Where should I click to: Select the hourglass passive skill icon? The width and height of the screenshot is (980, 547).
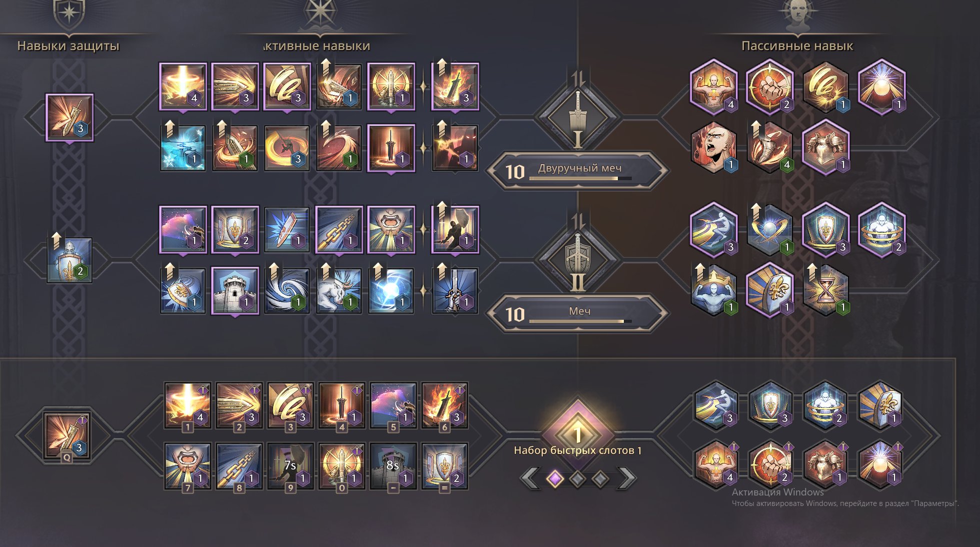(825, 289)
